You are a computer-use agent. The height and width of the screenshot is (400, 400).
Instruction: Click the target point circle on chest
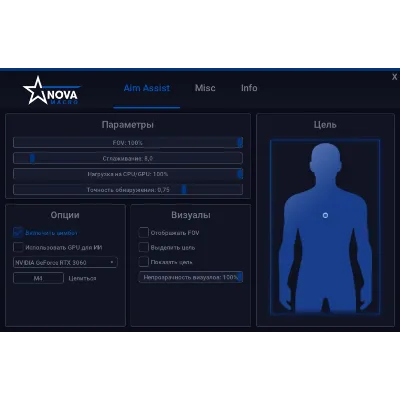pyautogui.click(x=325, y=215)
